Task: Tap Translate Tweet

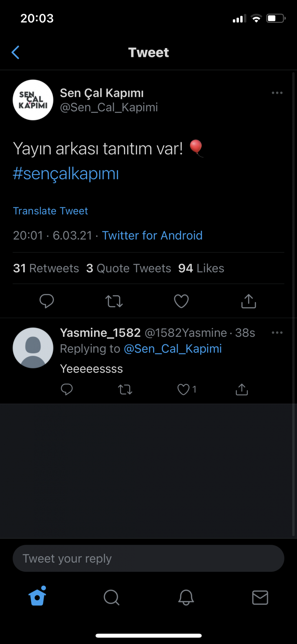Action: pos(51,211)
